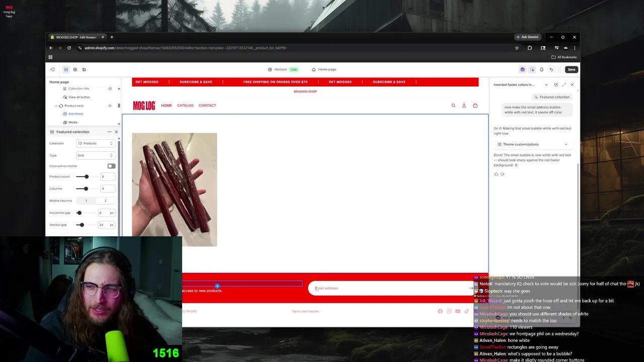644x362 pixels.
Task: Open the Type Grid dropdown
Action: 96,155
